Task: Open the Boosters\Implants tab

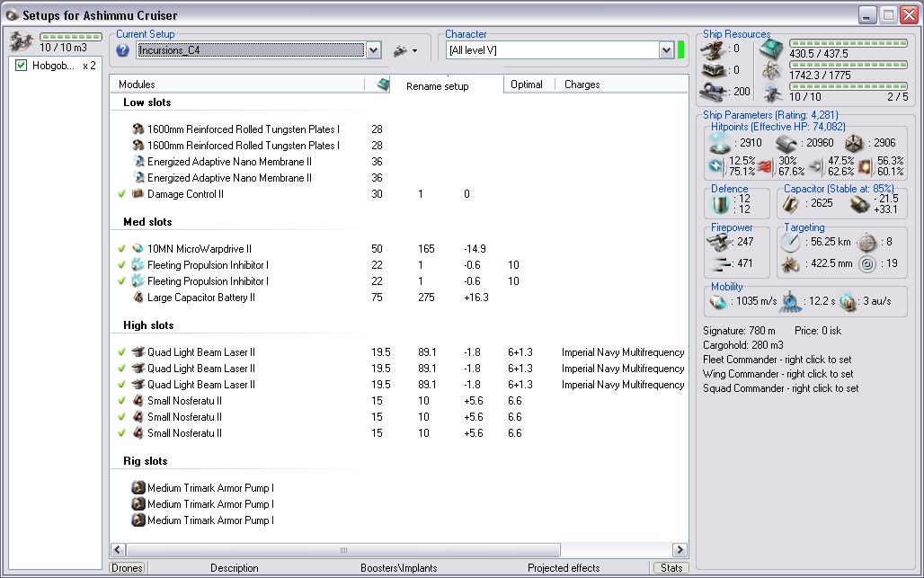Action: (399, 568)
